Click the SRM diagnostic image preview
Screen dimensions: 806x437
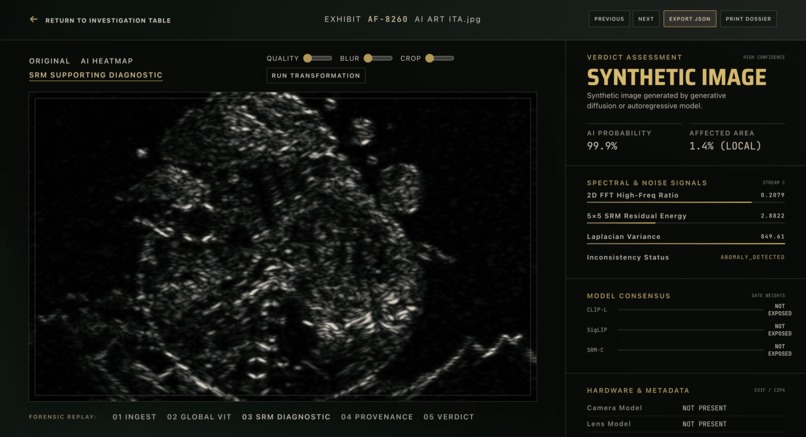click(x=283, y=247)
